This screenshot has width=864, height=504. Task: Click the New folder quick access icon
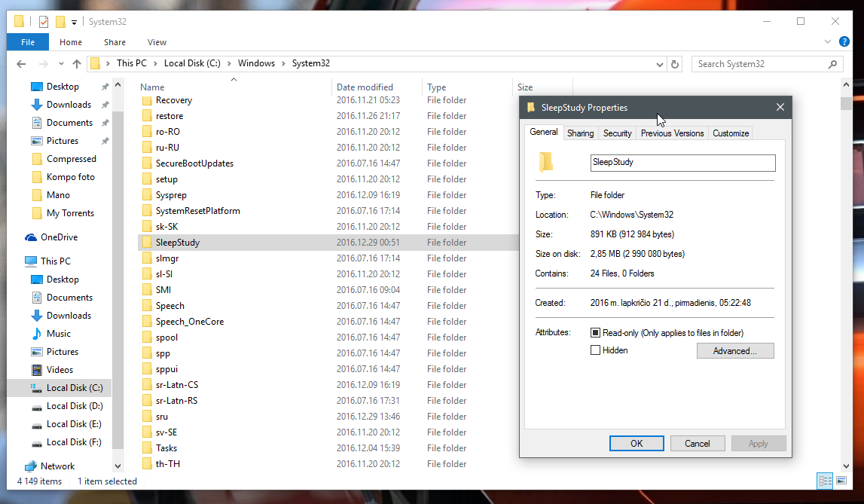coord(60,22)
